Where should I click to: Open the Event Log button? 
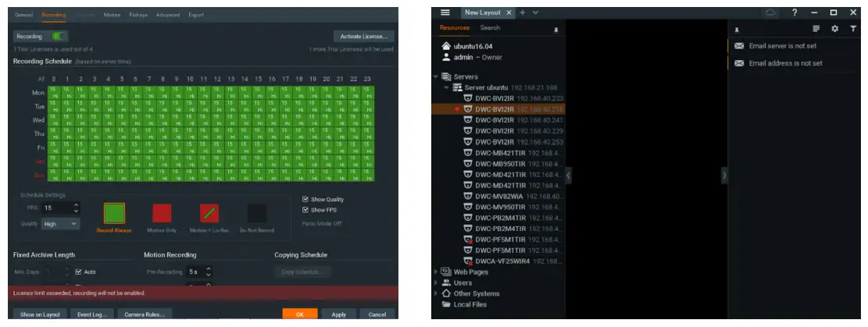pos(92,315)
